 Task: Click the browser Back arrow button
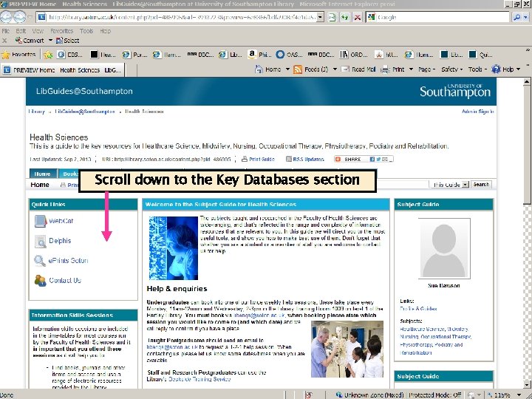[x=6, y=16]
